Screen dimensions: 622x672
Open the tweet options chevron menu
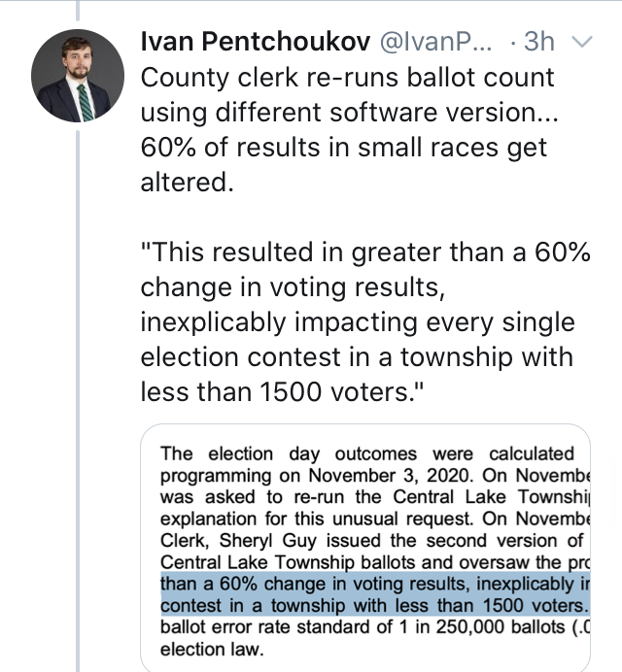click(x=582, y=42)
